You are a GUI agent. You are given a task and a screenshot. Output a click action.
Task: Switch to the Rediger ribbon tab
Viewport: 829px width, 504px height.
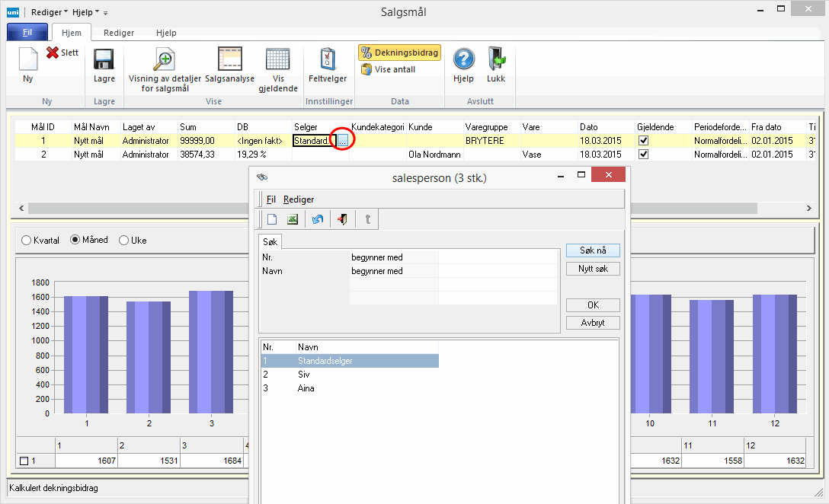tap(119, 33)
